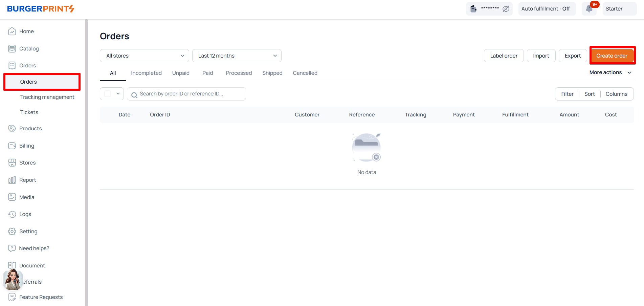Click the Logs history icon
Viewport: 644px width, 306px height.
pos(12,214)
